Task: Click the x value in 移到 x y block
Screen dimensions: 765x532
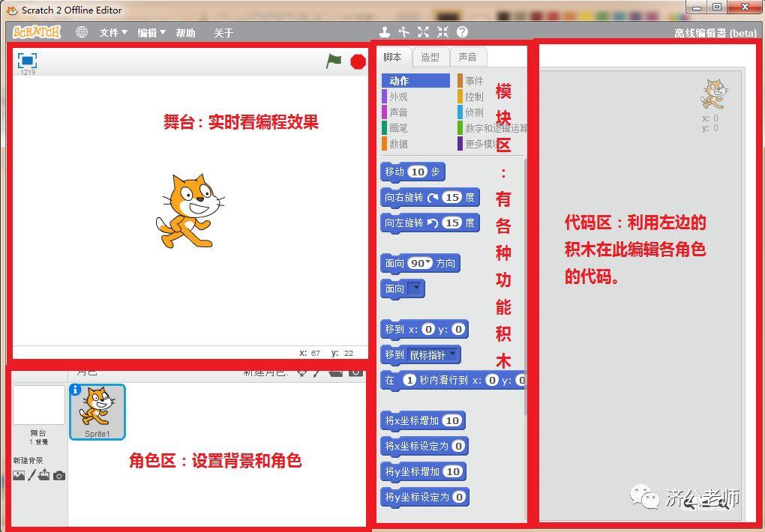Action: click(x=428, y=329)
